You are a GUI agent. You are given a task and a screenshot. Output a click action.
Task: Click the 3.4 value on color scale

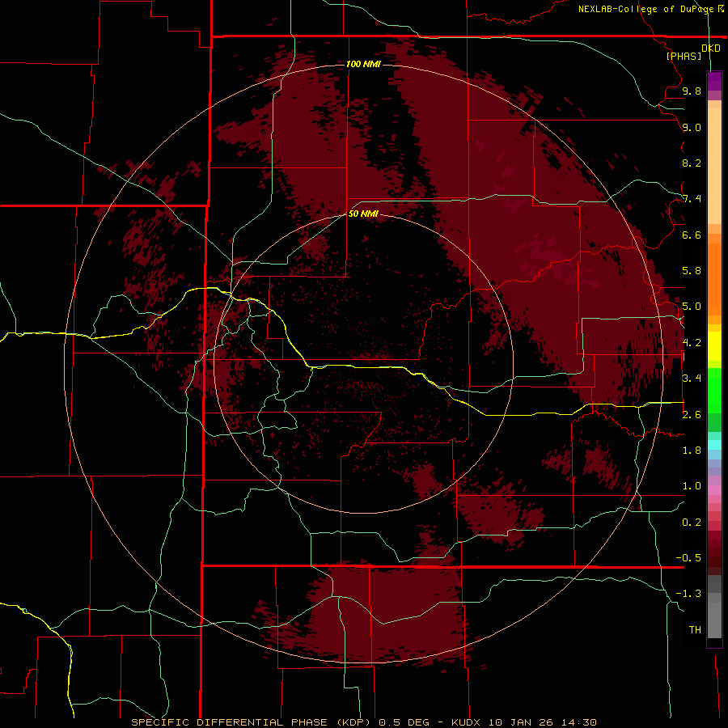[x=692, y=379]
